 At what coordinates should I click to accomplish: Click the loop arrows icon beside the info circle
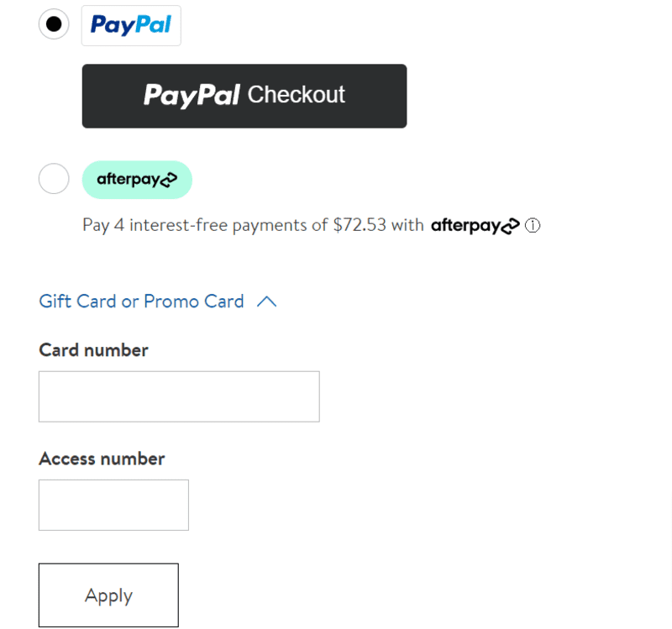[511, 226]
